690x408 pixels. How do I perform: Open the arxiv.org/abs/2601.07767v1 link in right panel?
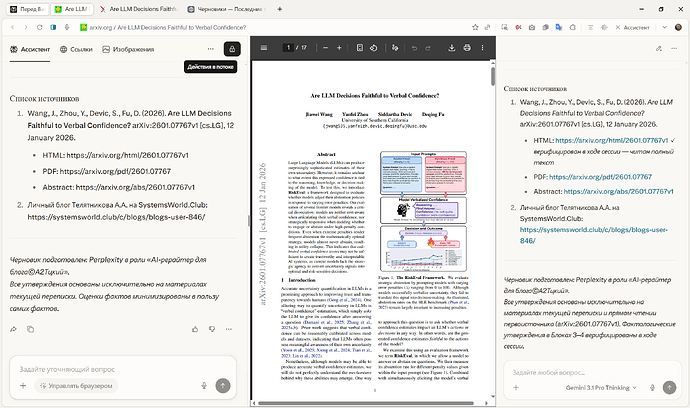click(619, 191)
